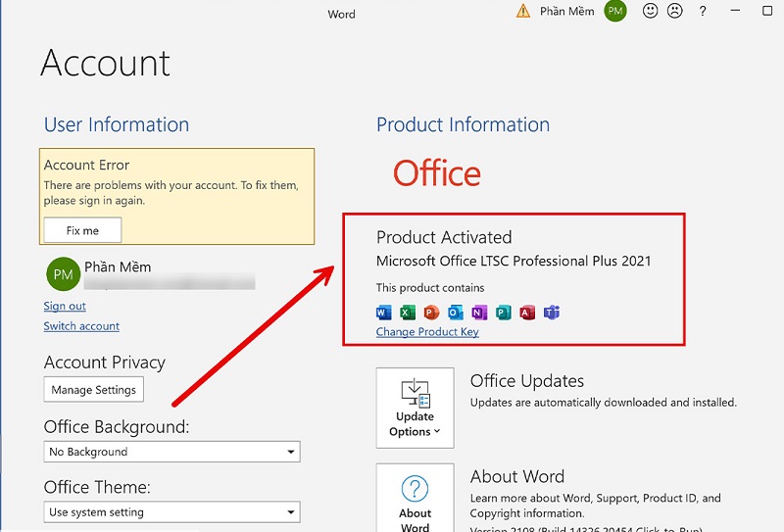784x532 pixels.
Task: Click the Phần Mềm account name in title bar
Action: pyautogui.click(x=567, y=11)
